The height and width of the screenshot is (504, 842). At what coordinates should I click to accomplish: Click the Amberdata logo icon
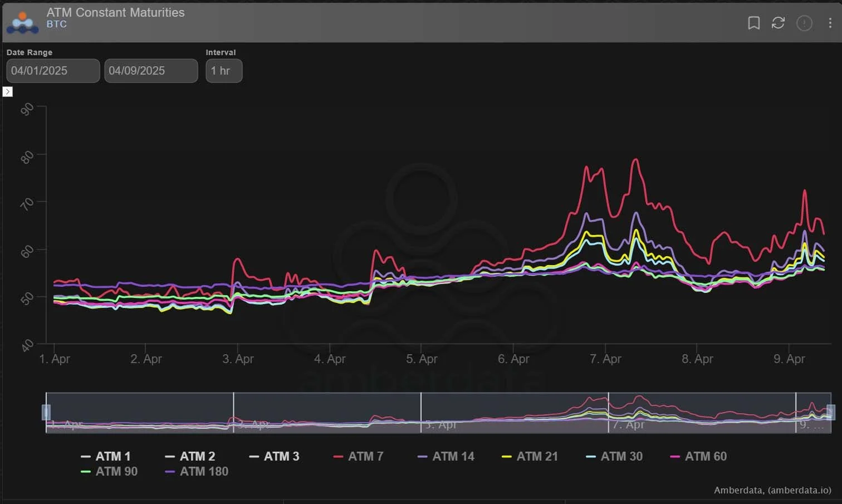pyautogui.click(x=23, y=23)
